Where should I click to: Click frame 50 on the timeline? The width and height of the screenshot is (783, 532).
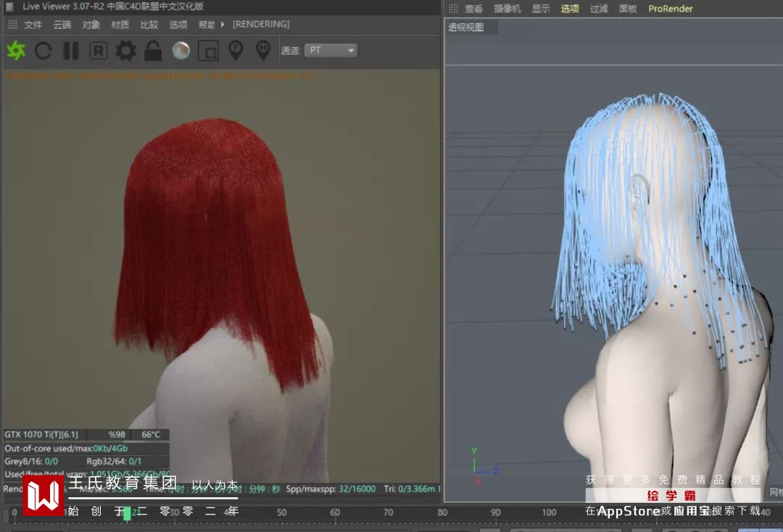281,512
